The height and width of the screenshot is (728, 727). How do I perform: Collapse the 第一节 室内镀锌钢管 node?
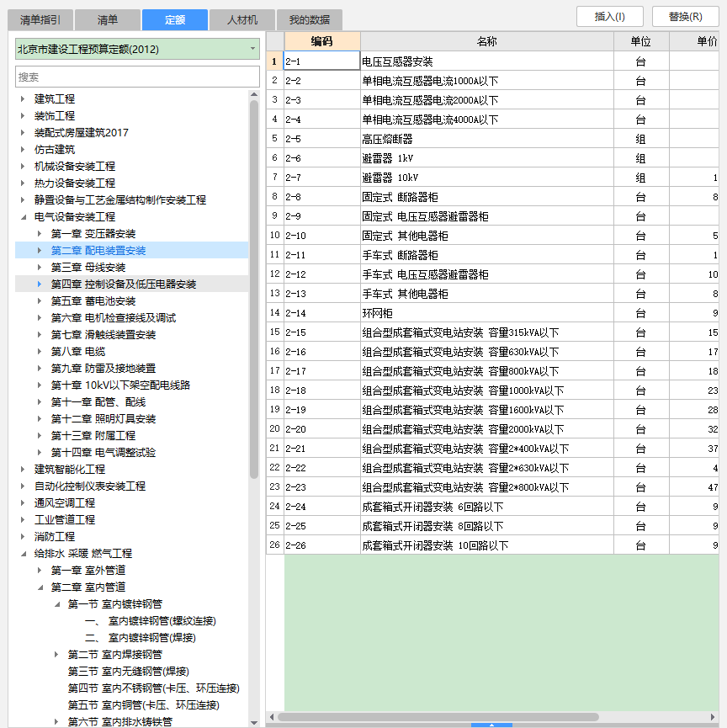coord(56,604)
